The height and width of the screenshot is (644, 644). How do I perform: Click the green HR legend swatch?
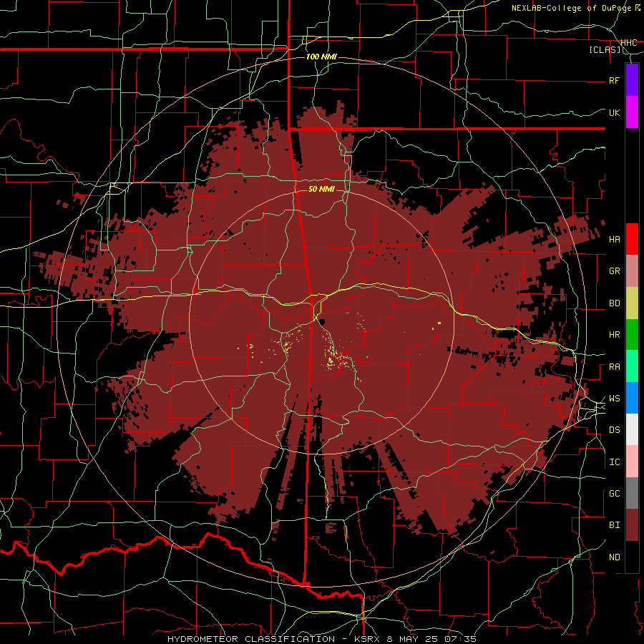pyautogui.click(x=632, y=335)
